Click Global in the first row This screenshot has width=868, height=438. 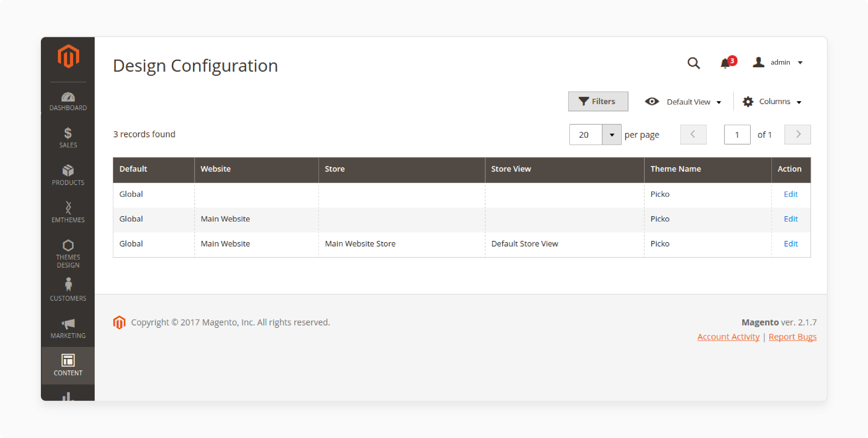pos(131,194)
